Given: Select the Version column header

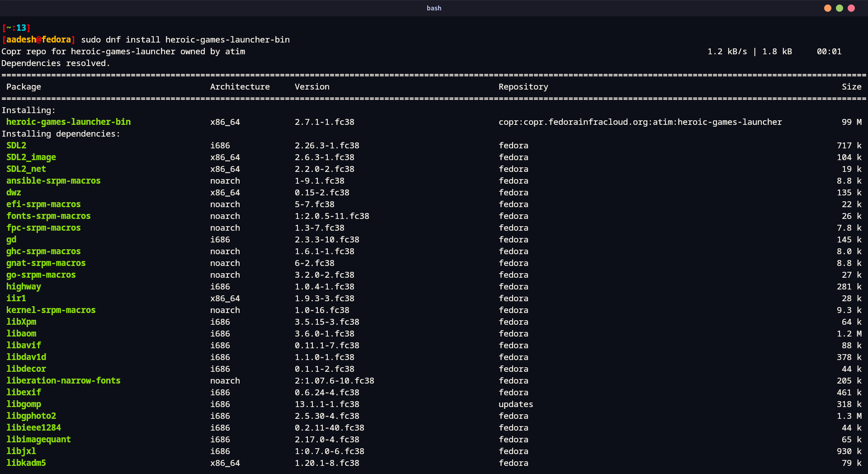Looking at the screenshot, I should click(311, 86).
